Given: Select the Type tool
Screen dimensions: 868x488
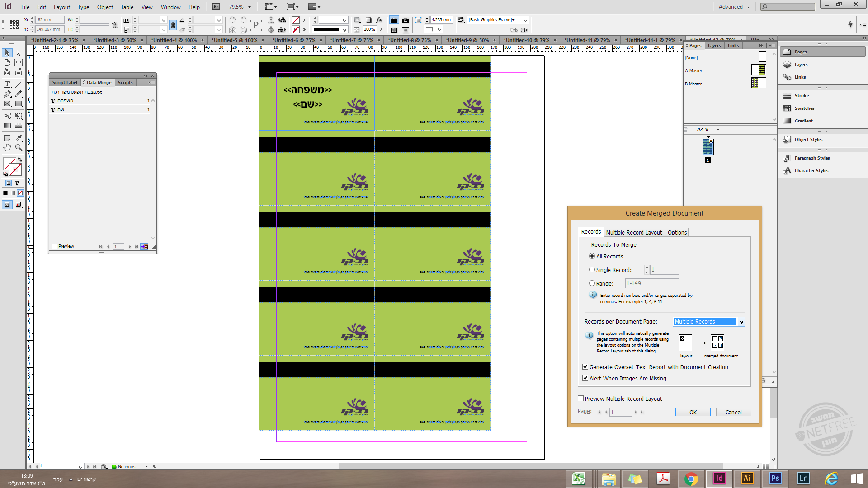Looking at the screenshot, I should [7, 84].
